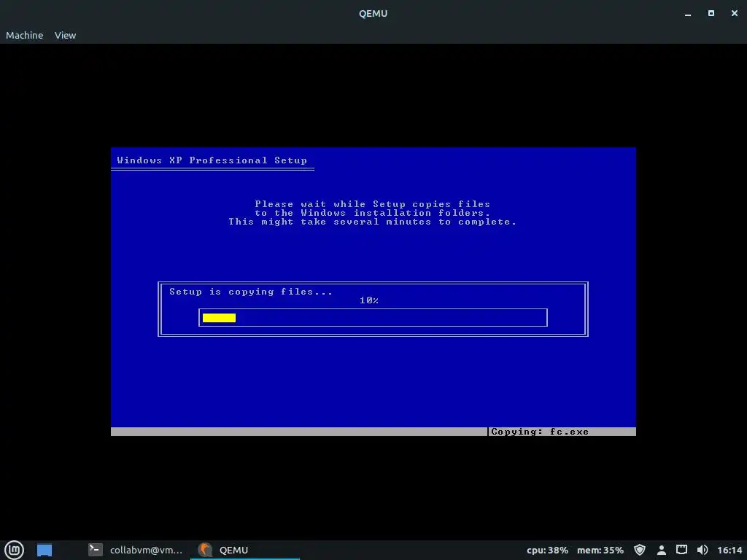Image resolution: width=747 pixels, height=560 pixels.
Task: Open the View menu
Action: (65, 35)
